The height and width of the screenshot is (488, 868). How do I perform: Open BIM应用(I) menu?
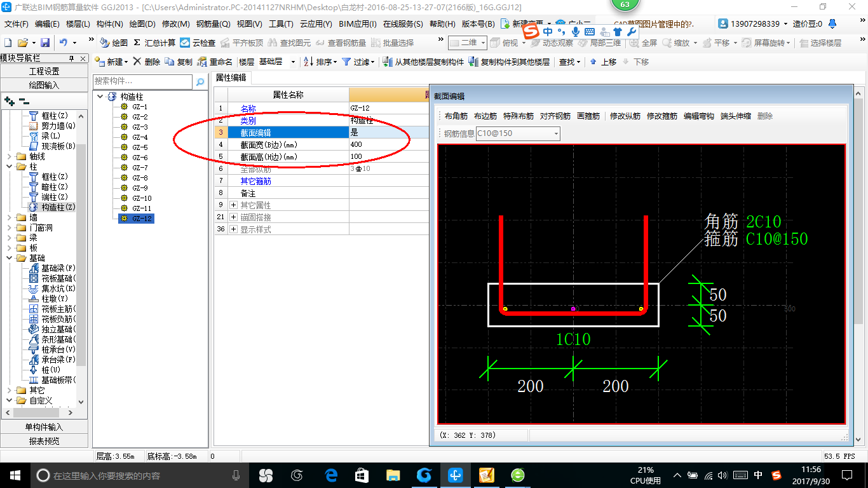(358, 24)
